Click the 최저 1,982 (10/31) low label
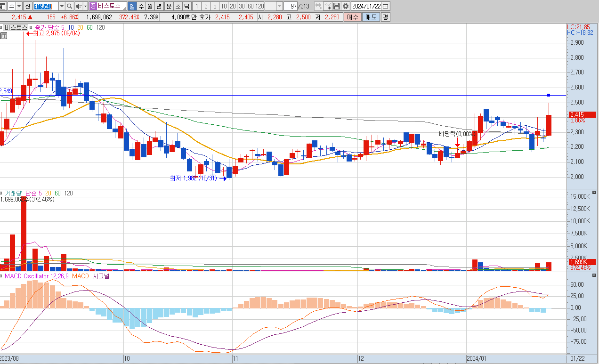599x364 pixels. (x=193, y=178)
